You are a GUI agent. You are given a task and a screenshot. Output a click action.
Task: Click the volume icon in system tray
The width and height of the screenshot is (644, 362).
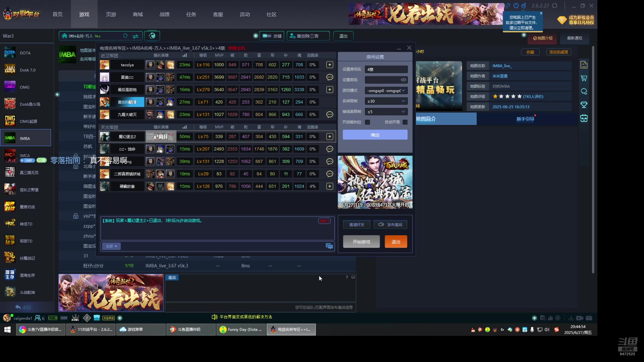(x=547, y=329)
